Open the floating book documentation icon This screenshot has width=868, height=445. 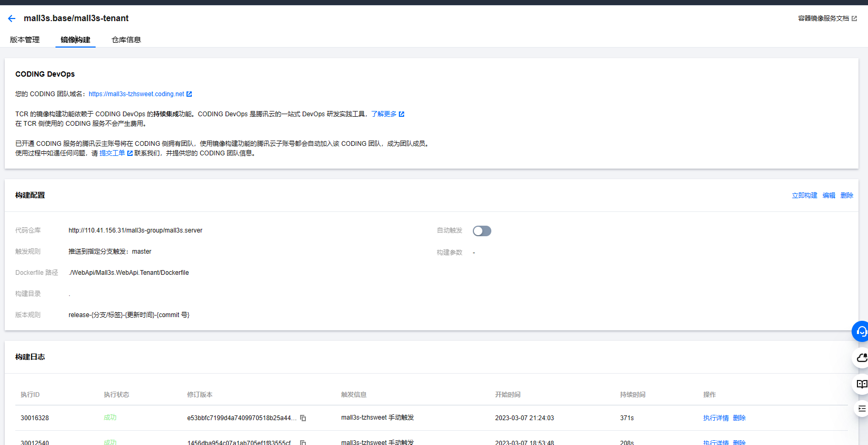861,384
